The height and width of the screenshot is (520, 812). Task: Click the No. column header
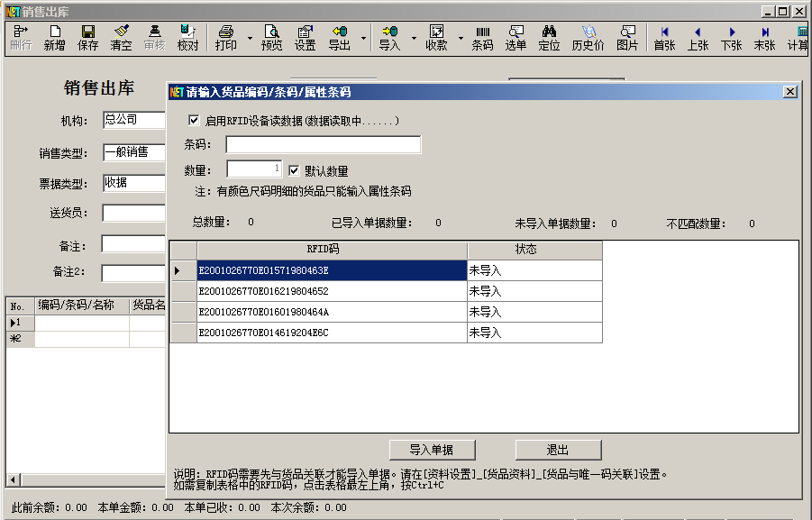[20, 306]
